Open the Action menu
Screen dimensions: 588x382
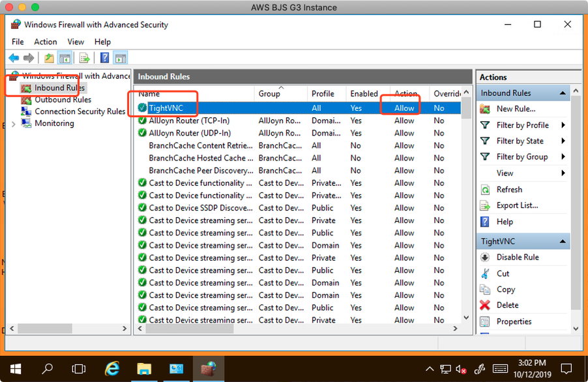coord(46,42)
